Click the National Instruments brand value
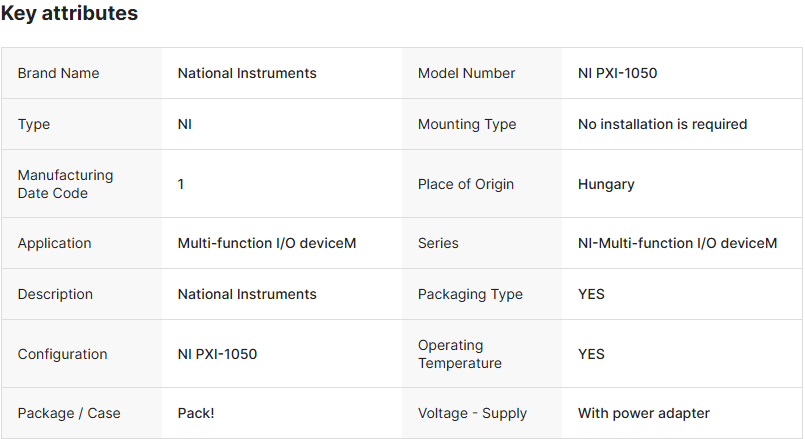 [x=247, y=73]
